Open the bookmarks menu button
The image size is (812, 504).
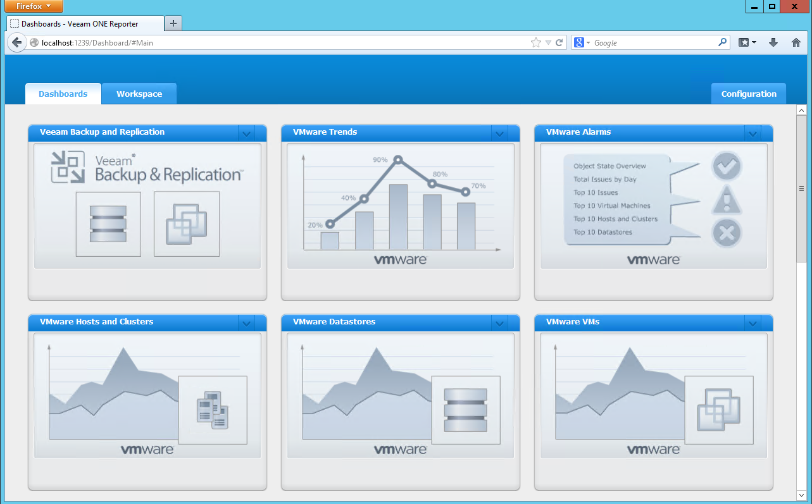(x=747, y=43)
